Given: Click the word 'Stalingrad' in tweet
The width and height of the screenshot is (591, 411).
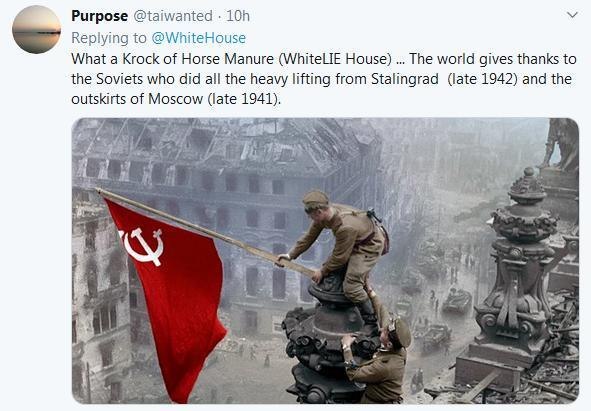Looking at the screenshot, I should tap(404, 79).
